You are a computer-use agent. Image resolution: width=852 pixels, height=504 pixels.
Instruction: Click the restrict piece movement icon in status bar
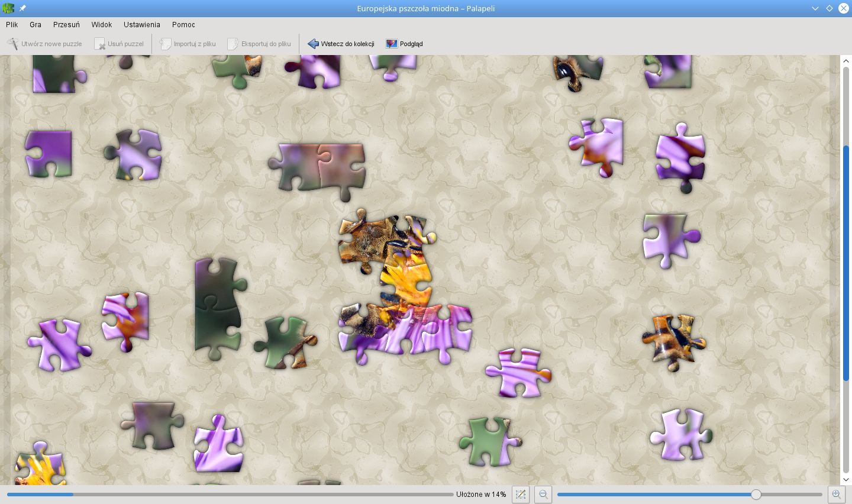click(x=521, y=495)
